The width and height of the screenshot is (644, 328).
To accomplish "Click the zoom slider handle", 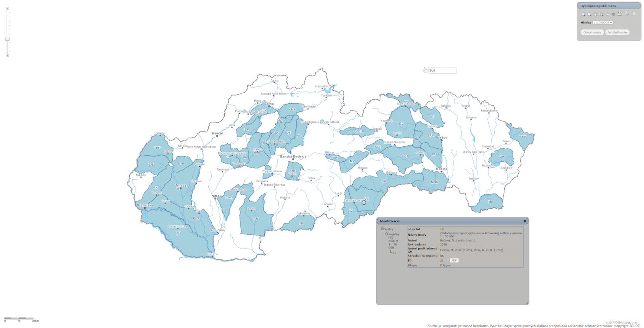I will pyautogui.click(x=7, y=39).
